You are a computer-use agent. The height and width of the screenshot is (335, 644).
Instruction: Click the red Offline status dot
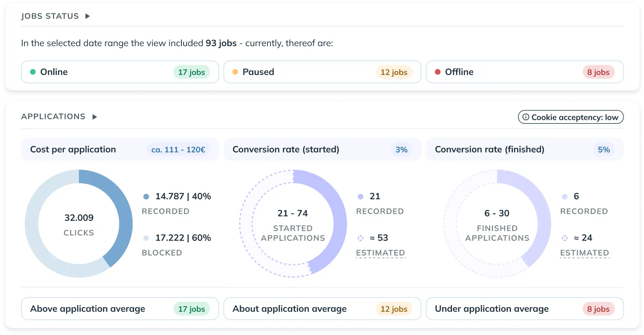[436, 71]
